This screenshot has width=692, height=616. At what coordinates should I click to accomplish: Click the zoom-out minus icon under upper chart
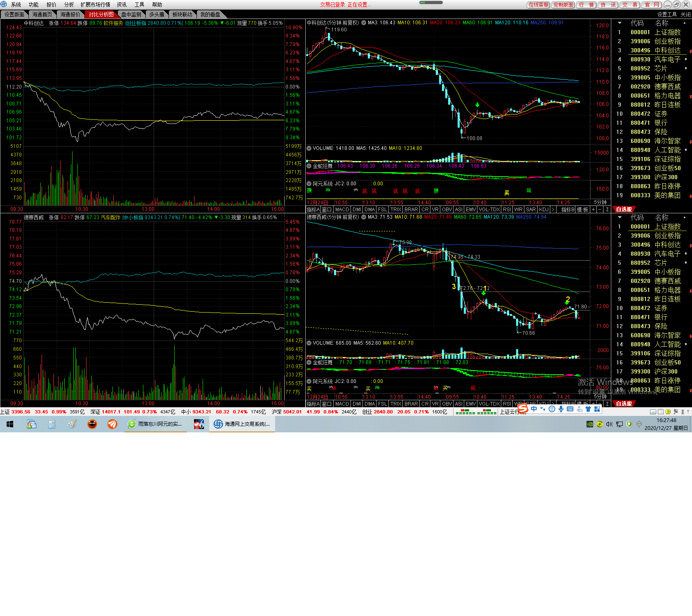[600, 210]
